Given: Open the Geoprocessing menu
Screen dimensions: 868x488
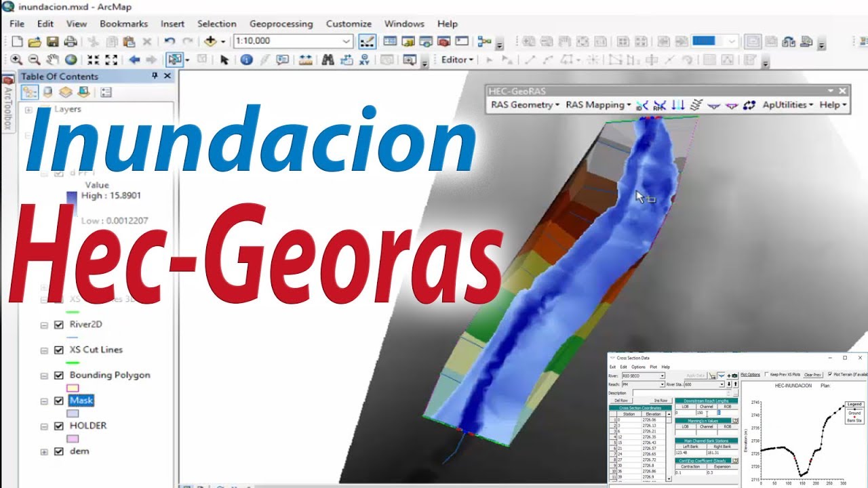Looking at the screenshot, I should pos(281,24).
